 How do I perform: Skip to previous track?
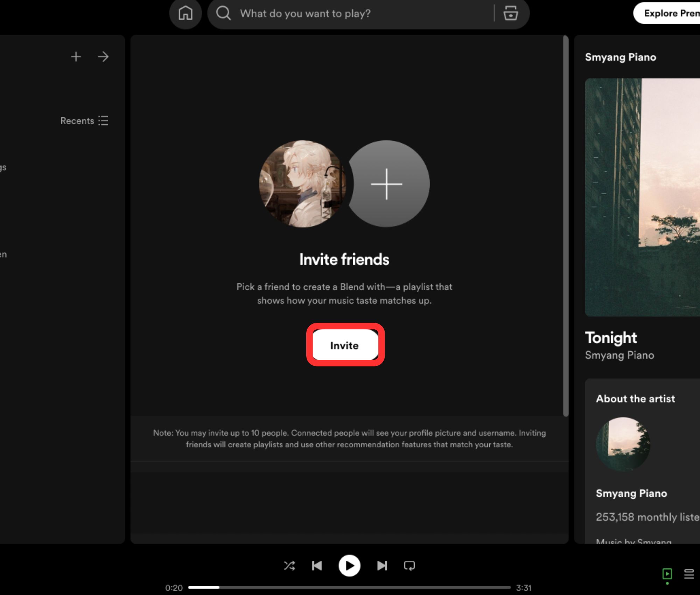[317, 566]
